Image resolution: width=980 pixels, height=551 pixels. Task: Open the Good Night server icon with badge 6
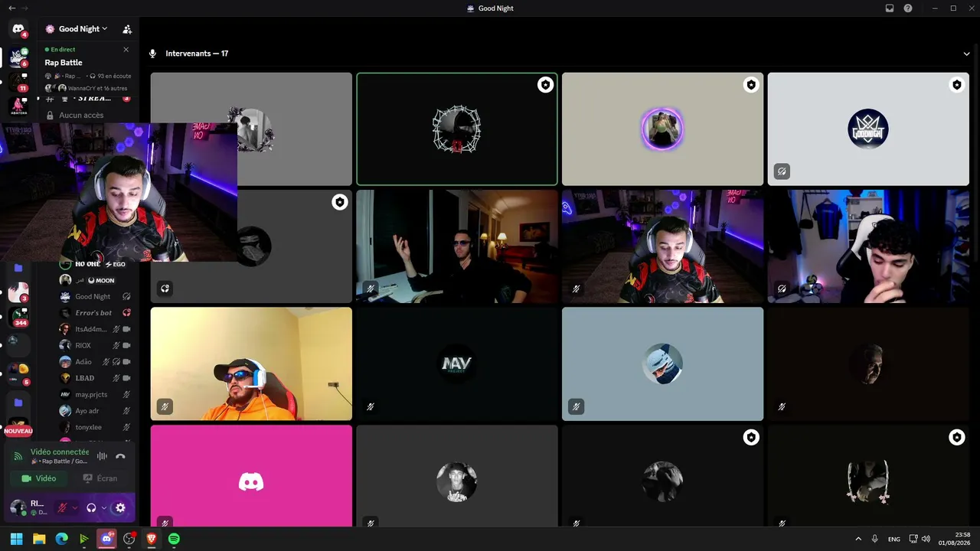coord(18,57)
